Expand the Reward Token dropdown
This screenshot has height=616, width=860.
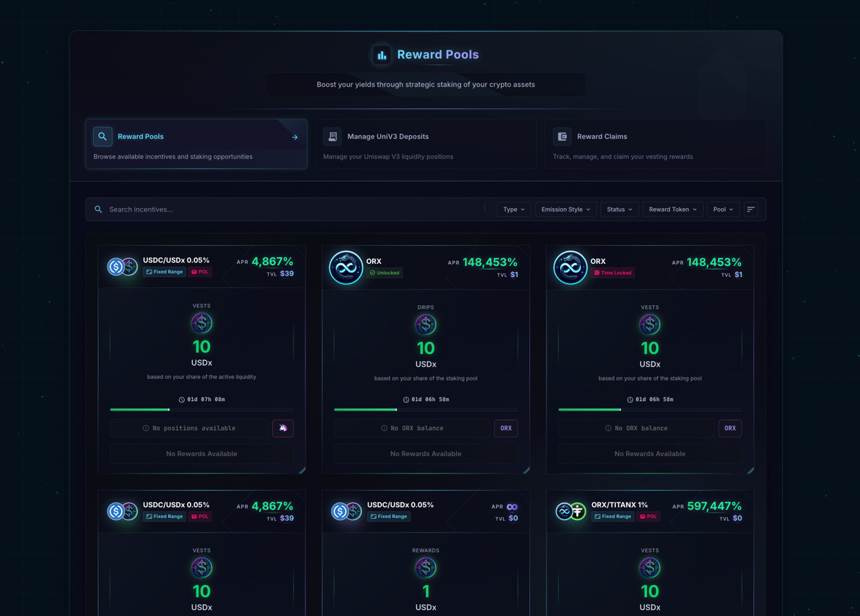point(672,209)
